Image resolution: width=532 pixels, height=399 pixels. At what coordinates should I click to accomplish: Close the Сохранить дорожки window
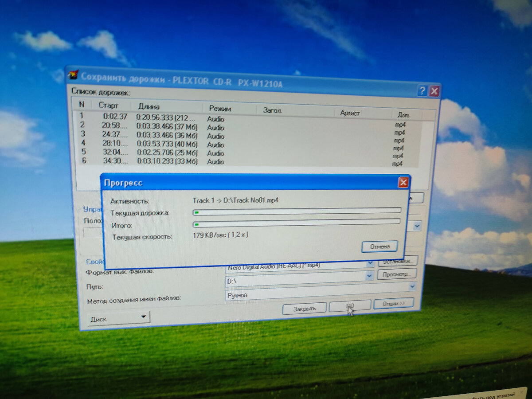coord(434,91)
